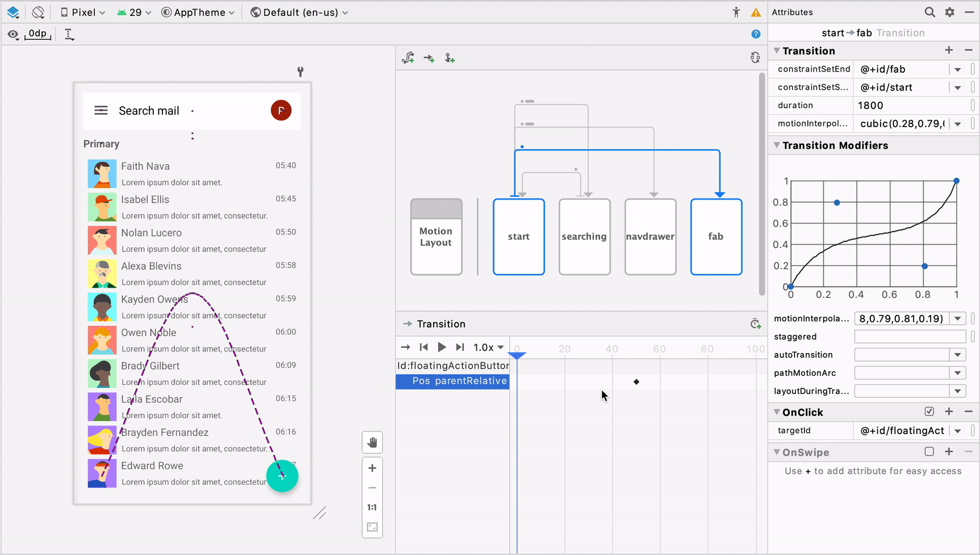The width and height of the screenshot is (980, 555).
Task: Click the teal floating action button
Action: (282, 476)
